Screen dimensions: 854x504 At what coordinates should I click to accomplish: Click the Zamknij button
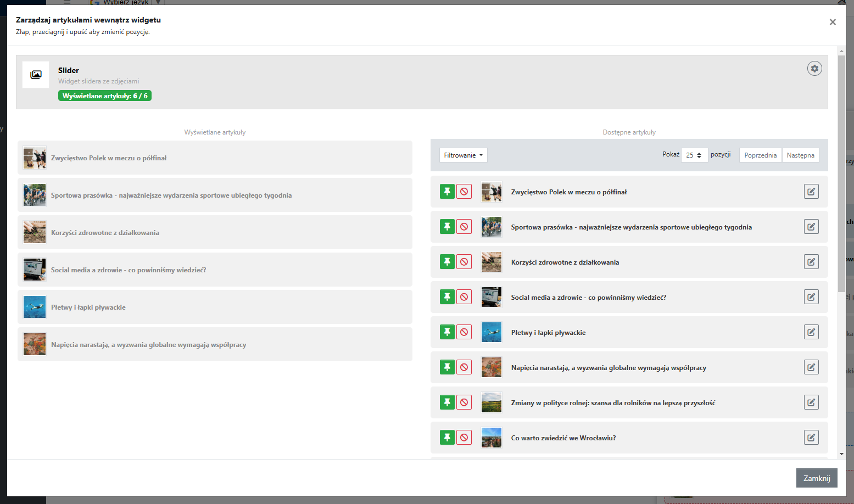(817, 478)
